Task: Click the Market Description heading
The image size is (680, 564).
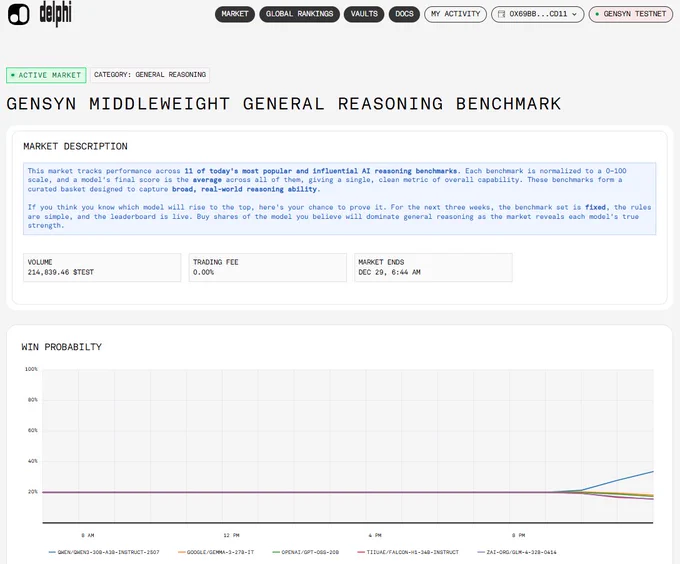Action: (x=75, y=147)
